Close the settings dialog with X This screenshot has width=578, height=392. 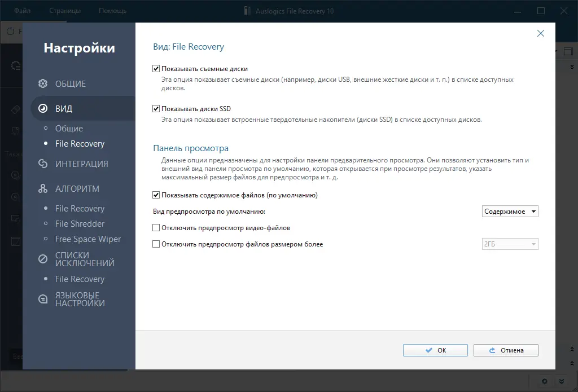tap(540, 33)
